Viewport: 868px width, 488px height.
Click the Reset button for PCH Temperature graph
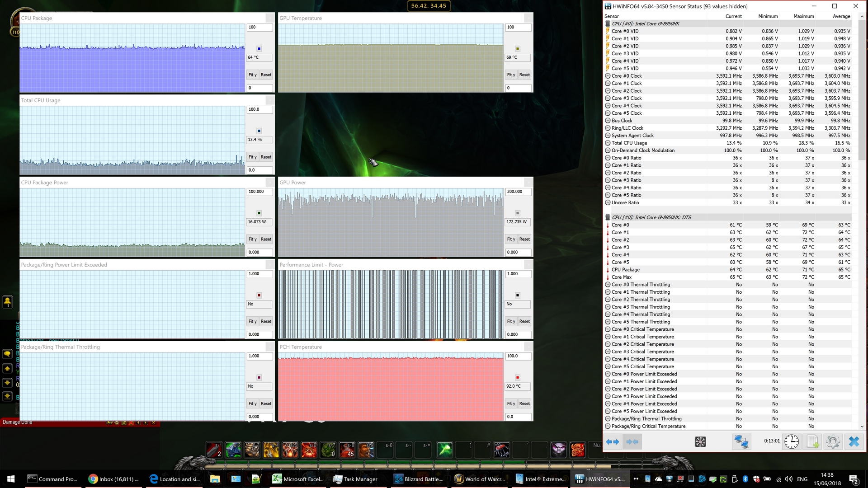pyautogui.click(x=524, y=404)
